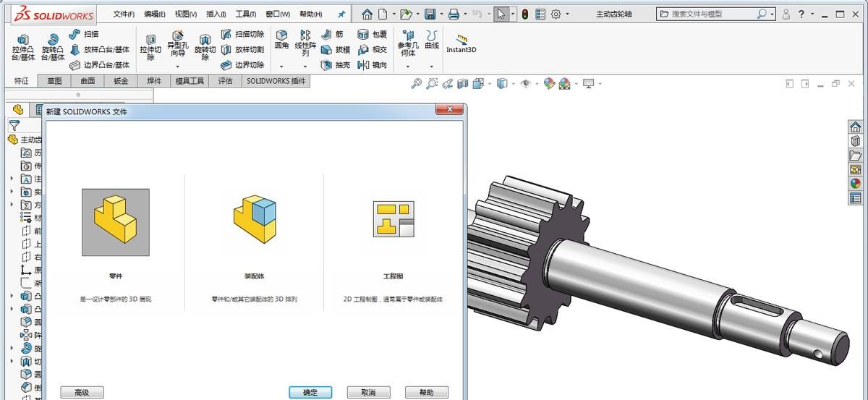The width and height of the screenshot is (868, 400).
Task: Switch to the SOLIDWORKS 插件 tab
Action: pyautogui.click(x=276, y=81)
